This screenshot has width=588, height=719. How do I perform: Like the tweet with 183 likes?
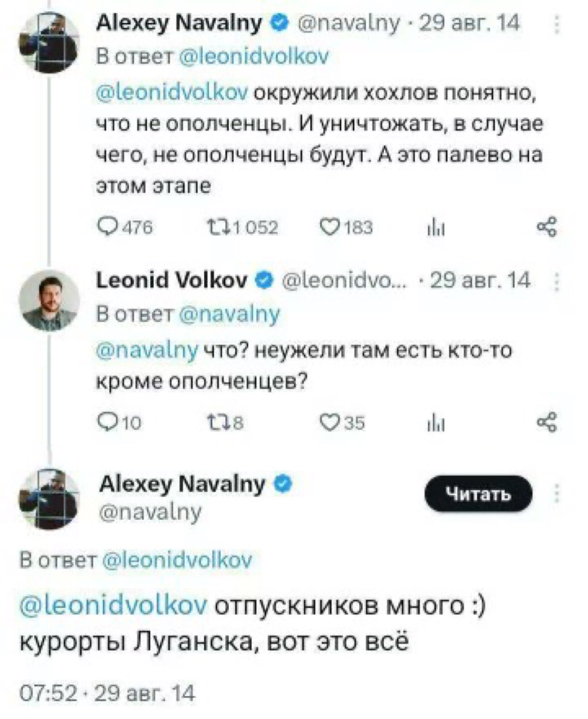coord(330,227)
